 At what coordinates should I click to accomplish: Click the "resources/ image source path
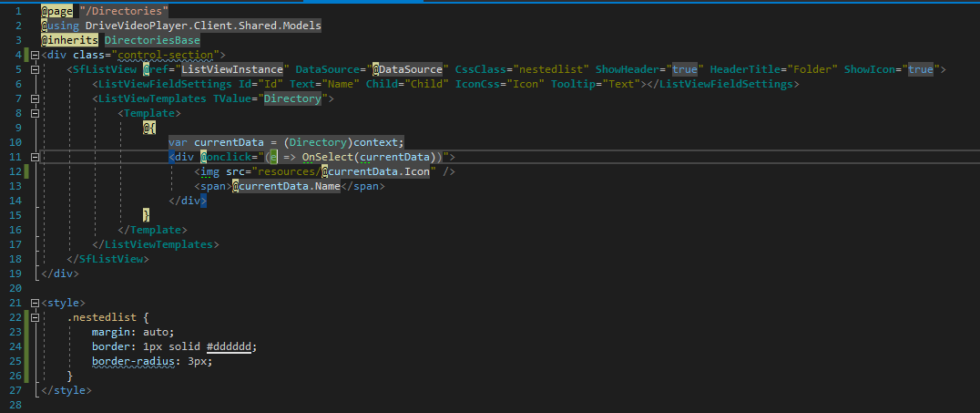pos(286,171)
